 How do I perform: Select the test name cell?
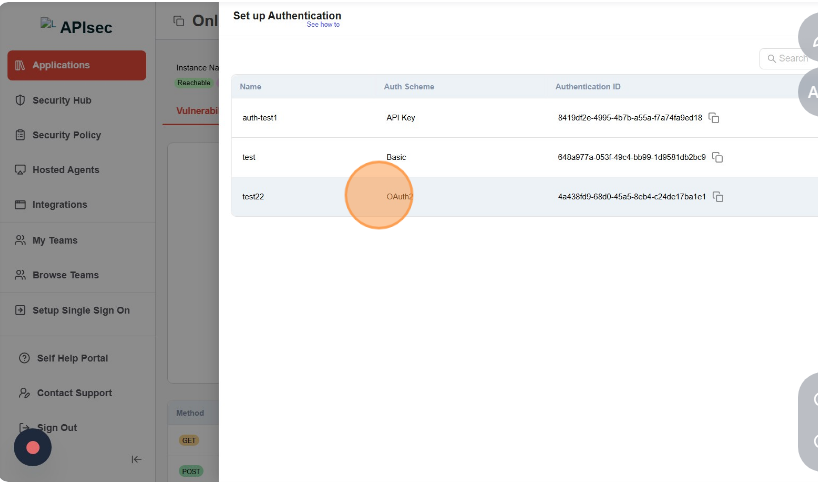pos(249,157)
